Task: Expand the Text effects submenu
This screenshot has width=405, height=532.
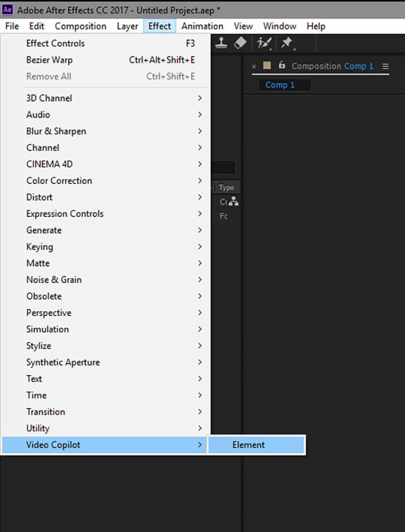Action: 106,379
